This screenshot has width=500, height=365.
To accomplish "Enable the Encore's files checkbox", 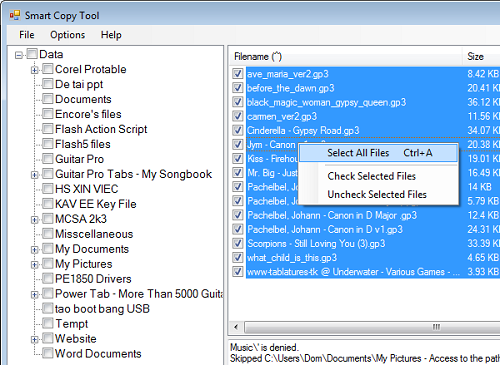I will point(48,114).
